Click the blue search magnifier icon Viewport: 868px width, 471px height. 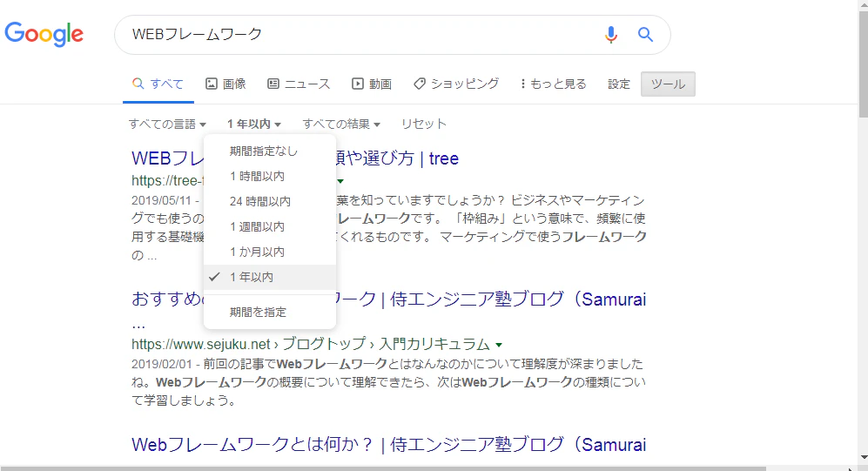click(x=645, y=34)
